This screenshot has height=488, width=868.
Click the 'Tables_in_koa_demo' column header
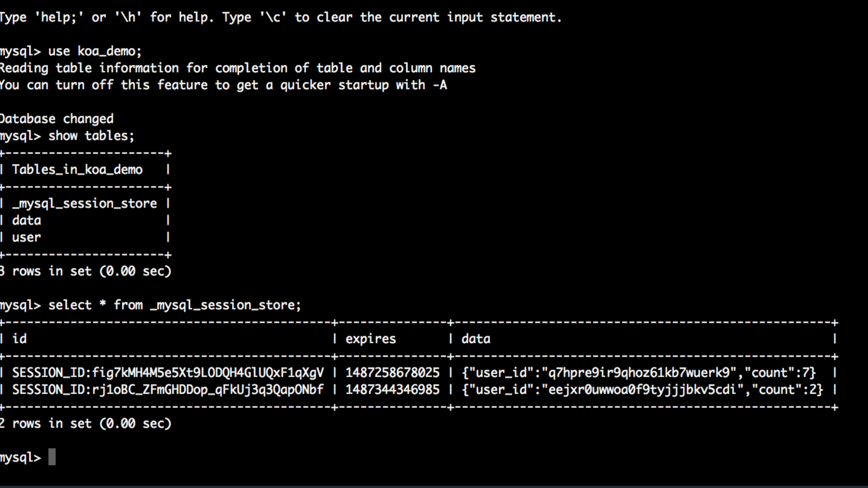point(77,170)
